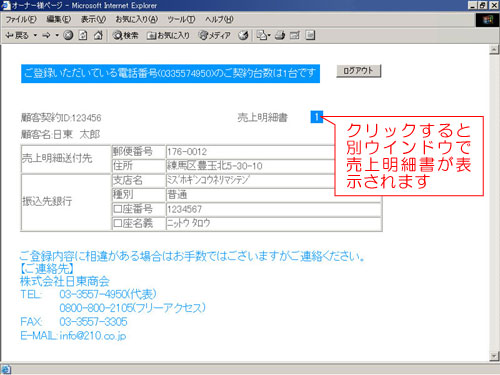This screenshot has height=375, width=500.
Task: Click the 売上明細送付先 table header cell
Action: click(x=66, y=159)
